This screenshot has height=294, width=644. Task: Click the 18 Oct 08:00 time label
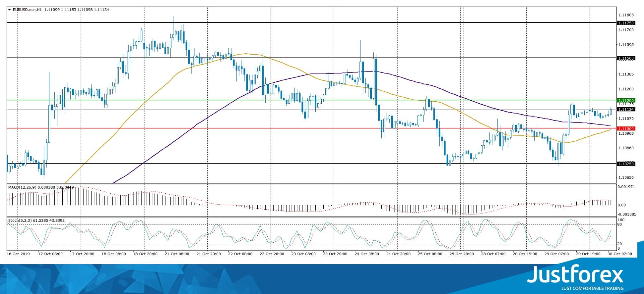(x=113, y=254)
